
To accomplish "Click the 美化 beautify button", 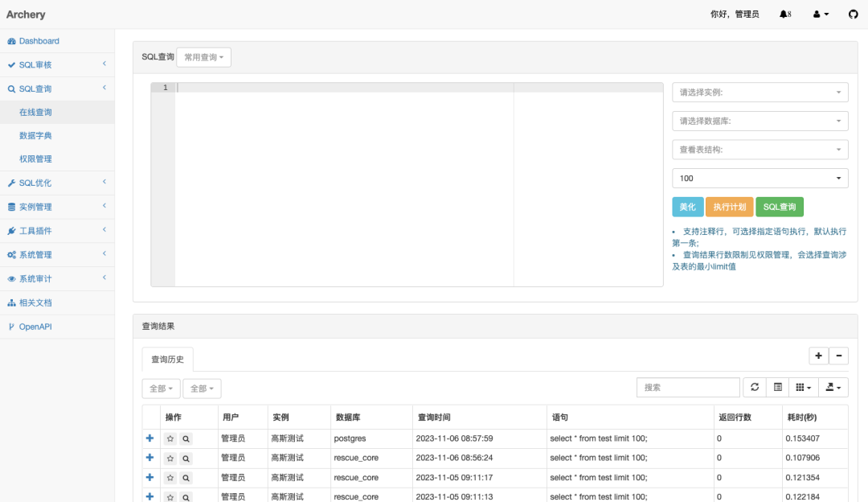I will click(x=687, y=207).
